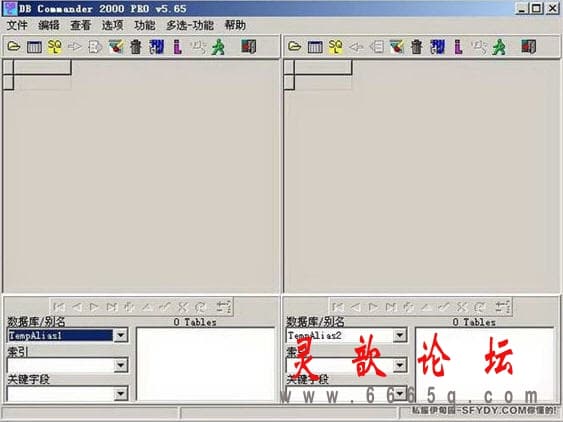The width and height of the screenshot is (563, 422).
Task: Open the 帮助 menu
Action: (x=235, y=25)
